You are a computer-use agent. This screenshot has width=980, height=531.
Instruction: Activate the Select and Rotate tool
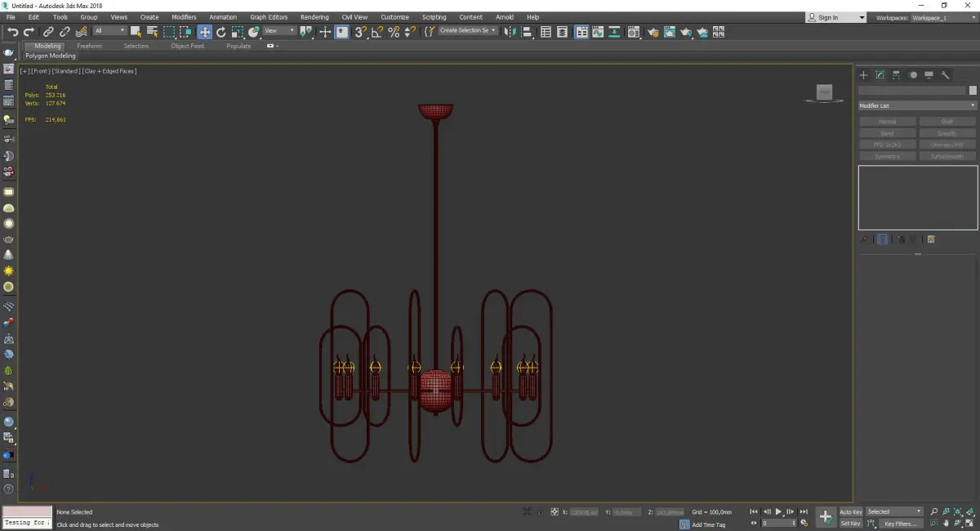(220, 32)
